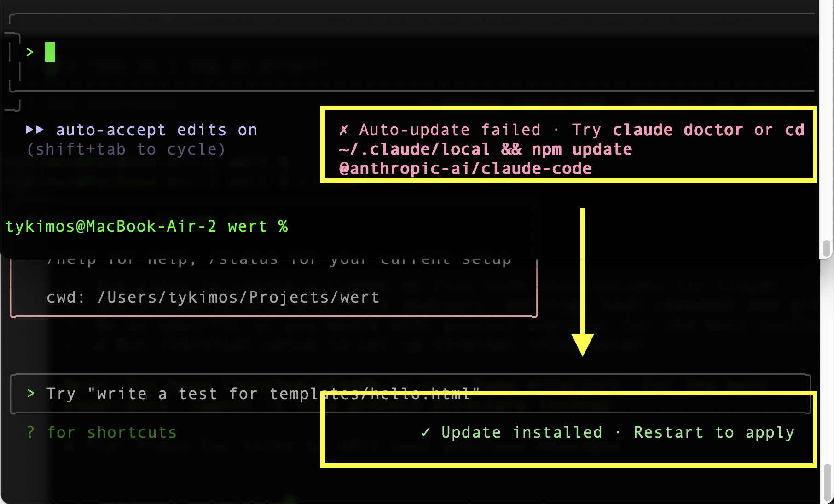Click the cwd path /Users/tykimos/Projects/wert
Image resolution: width=834 pixels, height=504 pixels.
click(x=238, y=298)
